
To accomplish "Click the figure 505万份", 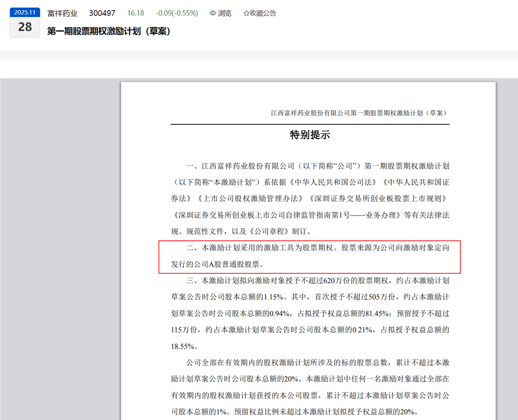I will click(381, 297).
